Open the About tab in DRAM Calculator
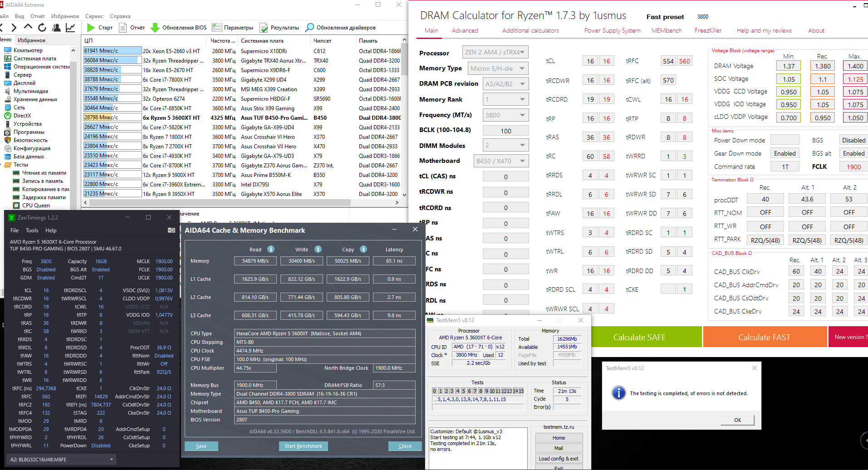The width and height of the screenshot is (868, 470). coord(816,30)
